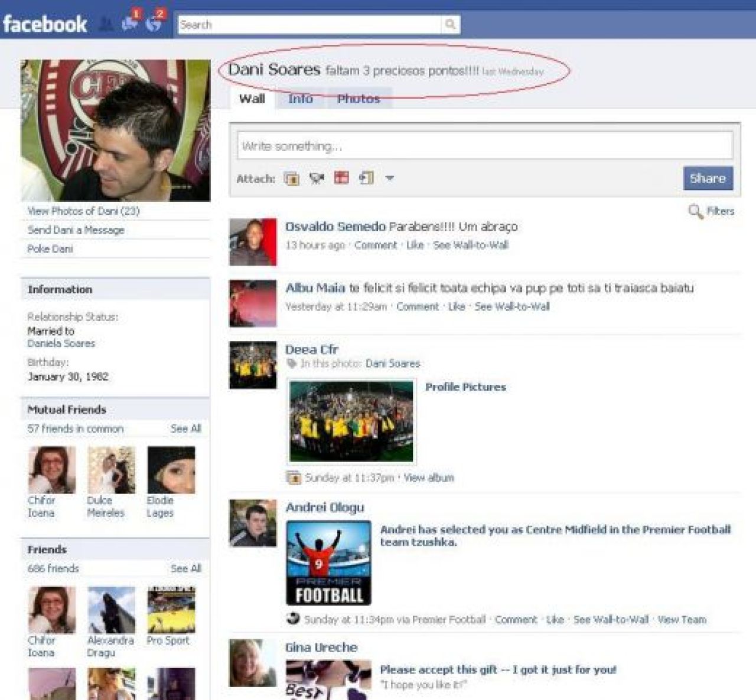The height and width of the screenshot is (700, 756).
Task: Attach a link using the fourth Attach icon
Action: (366, 178)
